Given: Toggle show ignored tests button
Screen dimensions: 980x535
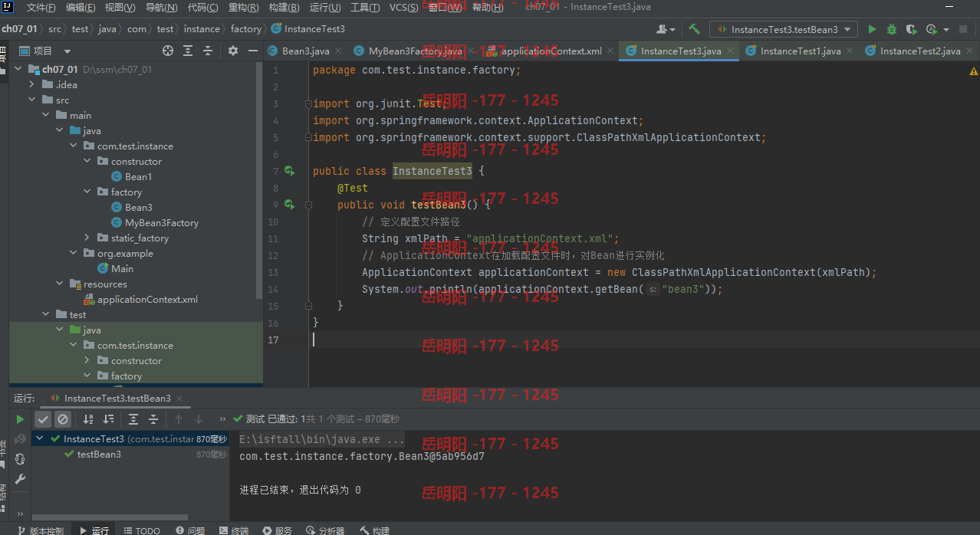Looking at the screenshot, I should click(63, 419).
